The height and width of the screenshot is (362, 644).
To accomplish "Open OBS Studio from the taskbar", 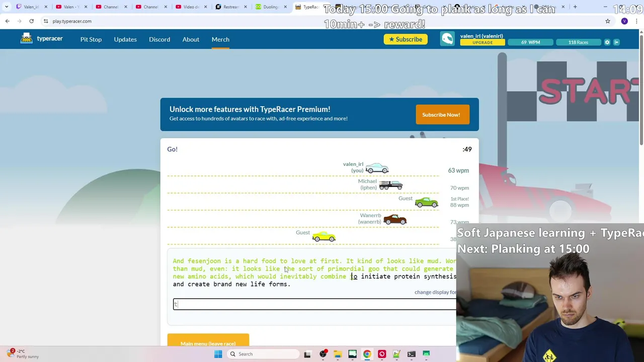I will coord(323,354).
